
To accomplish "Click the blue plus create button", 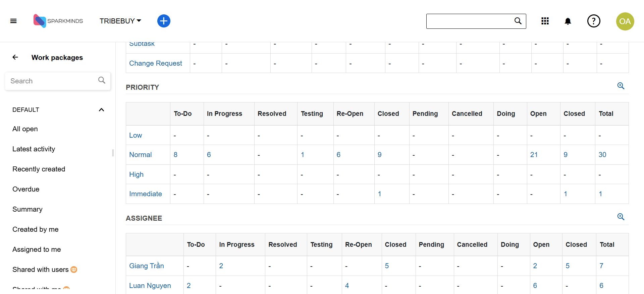I will (x=164, y=21).
